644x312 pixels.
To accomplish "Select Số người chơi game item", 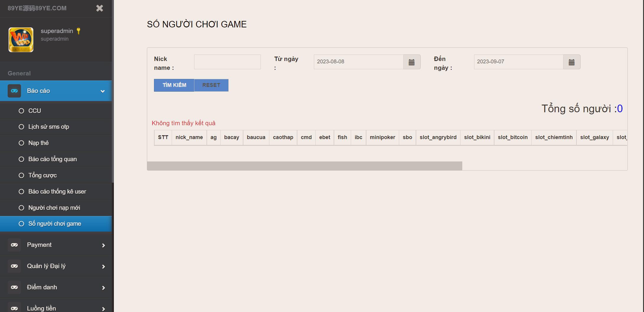I will tap(56, 224).
